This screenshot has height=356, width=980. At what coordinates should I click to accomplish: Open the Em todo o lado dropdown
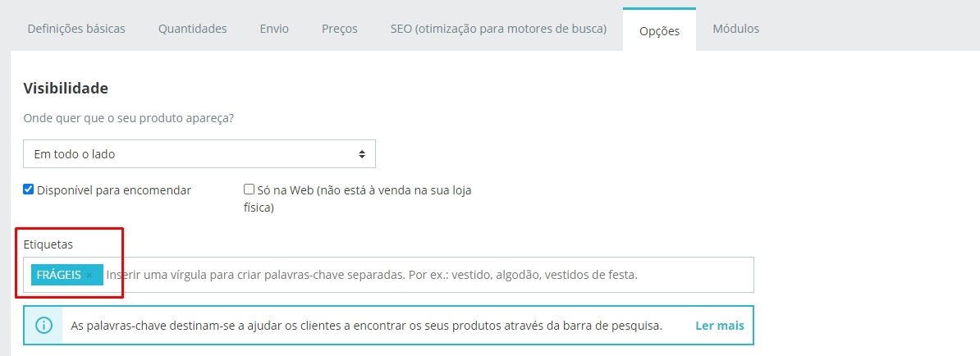point(199,153)
